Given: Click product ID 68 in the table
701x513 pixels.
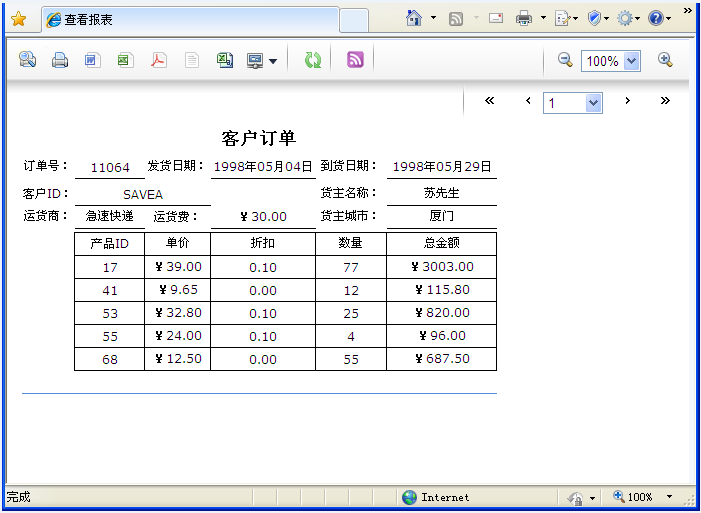Looking at the screenshot, I should tap(110, 360).
